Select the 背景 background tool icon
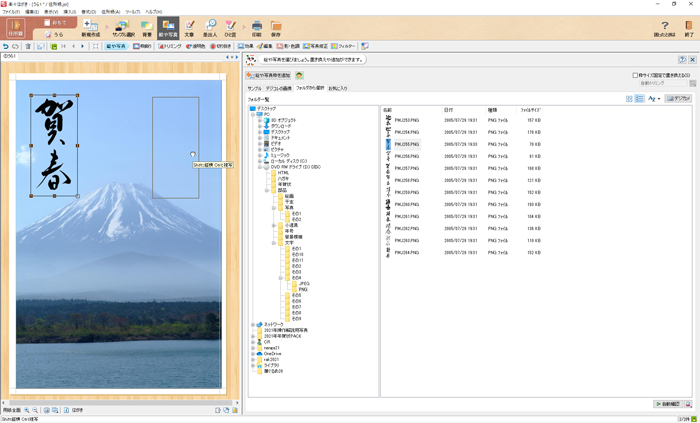Viewport: 700px width, 423px height. click(147, 27)
